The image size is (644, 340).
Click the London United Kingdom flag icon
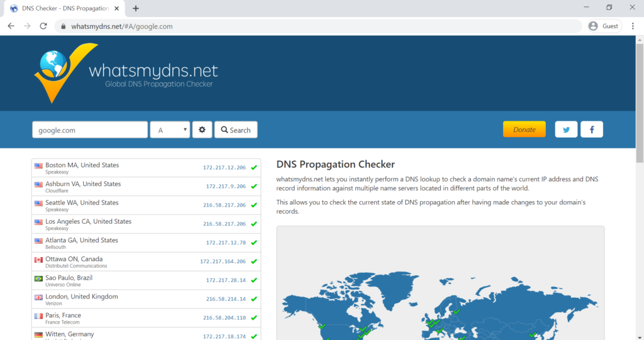38,297
